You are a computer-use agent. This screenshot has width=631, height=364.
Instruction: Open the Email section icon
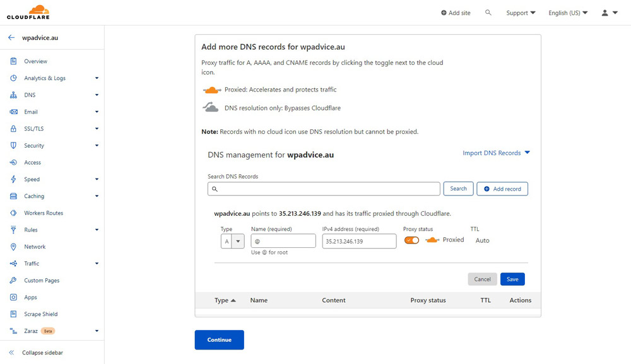point(13,112)
